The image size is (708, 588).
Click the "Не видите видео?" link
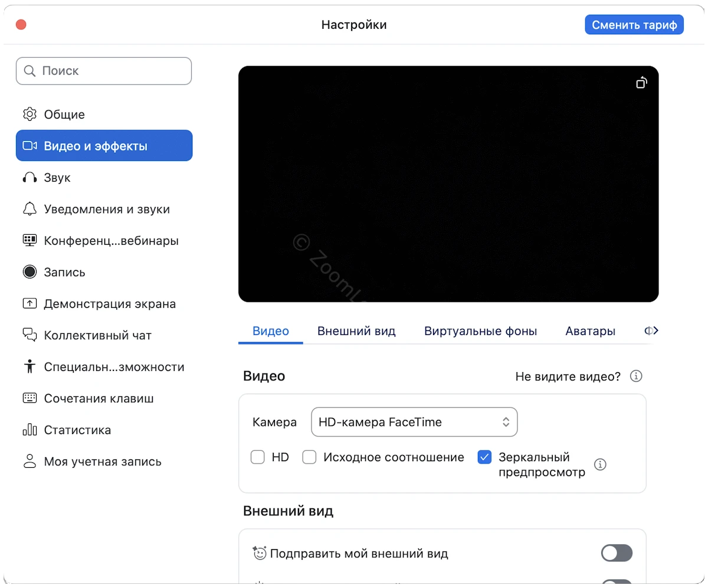tap(568, 376)
